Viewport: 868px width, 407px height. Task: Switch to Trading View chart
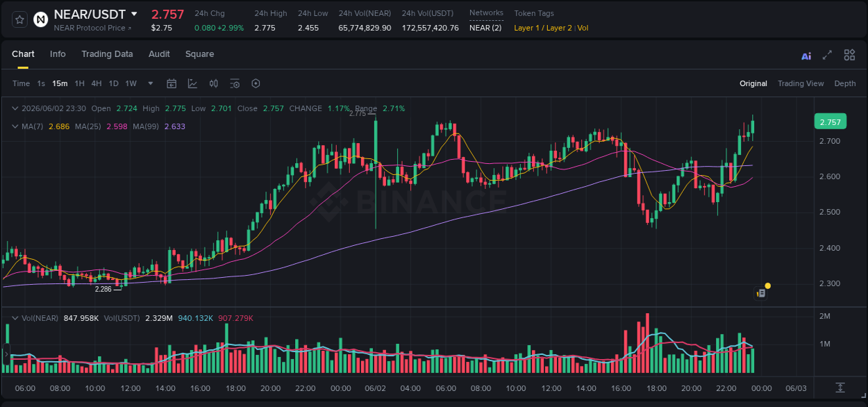click(x=801, y=83)
